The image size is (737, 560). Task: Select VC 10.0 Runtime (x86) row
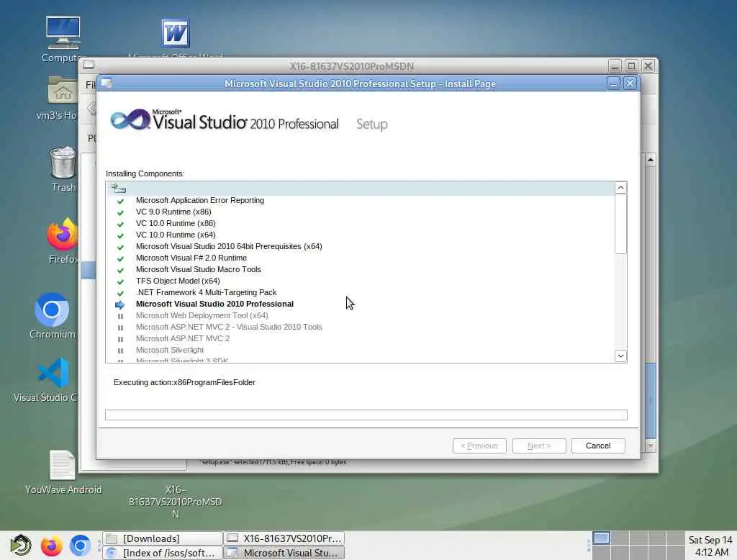[361, 223]
